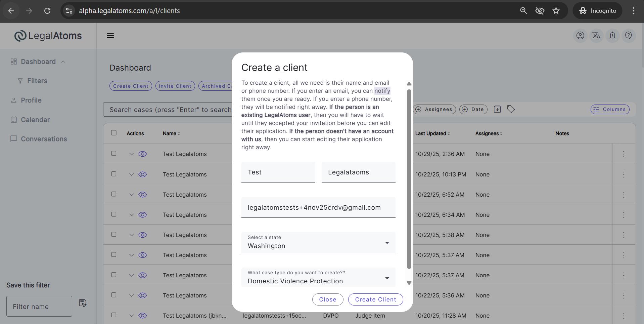Click the hamburger menu icon
644x324 pixels.
[110, 36]
